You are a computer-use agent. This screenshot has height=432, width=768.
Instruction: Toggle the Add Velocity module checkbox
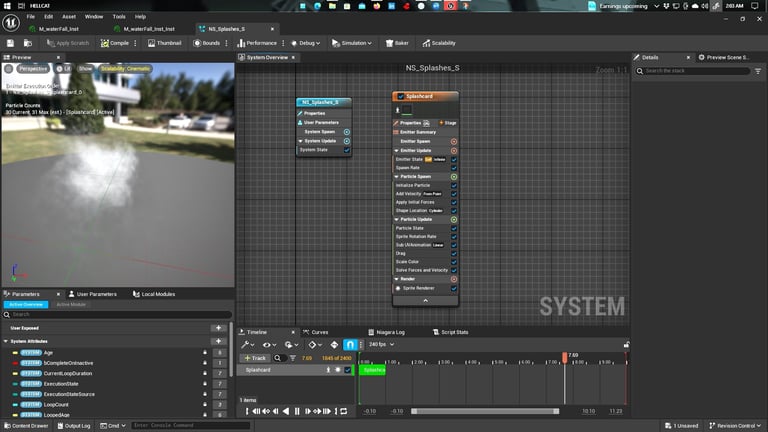tap(454, 194)
